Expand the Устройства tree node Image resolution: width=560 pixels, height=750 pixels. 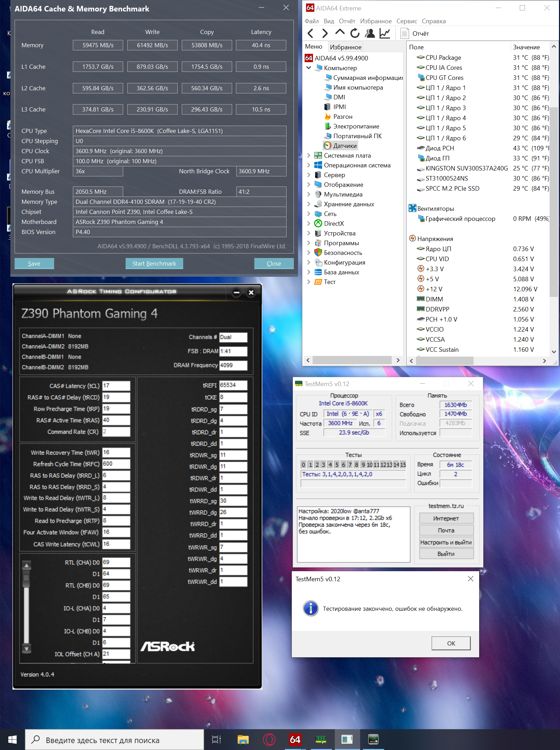tap(308, 233)
